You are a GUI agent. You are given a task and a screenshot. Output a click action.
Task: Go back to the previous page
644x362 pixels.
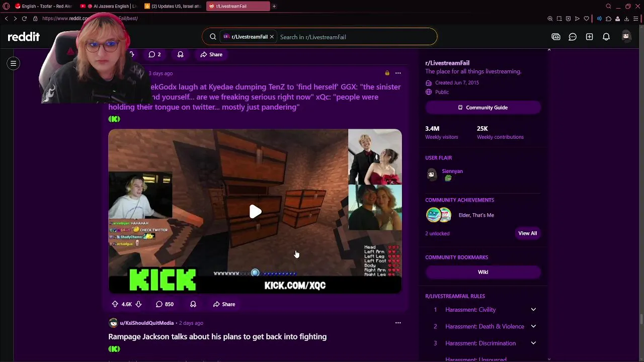(6, 19)
